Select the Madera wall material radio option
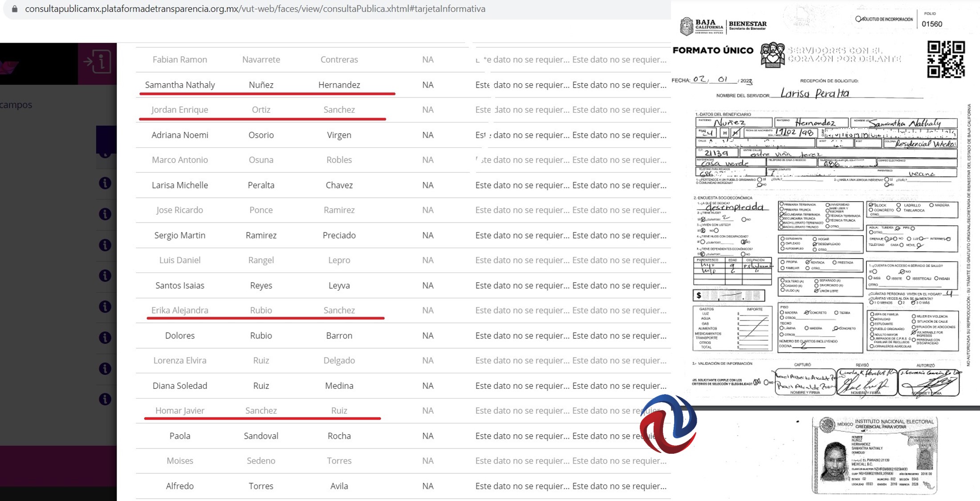This screenshot has width=980, height=501. tap(931, 205)
